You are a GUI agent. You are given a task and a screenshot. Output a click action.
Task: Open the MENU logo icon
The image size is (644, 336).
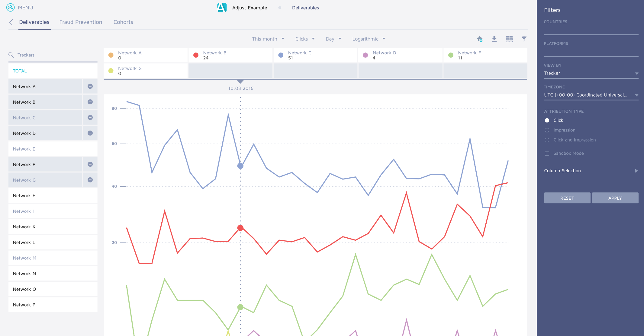(x=11, y=7)
